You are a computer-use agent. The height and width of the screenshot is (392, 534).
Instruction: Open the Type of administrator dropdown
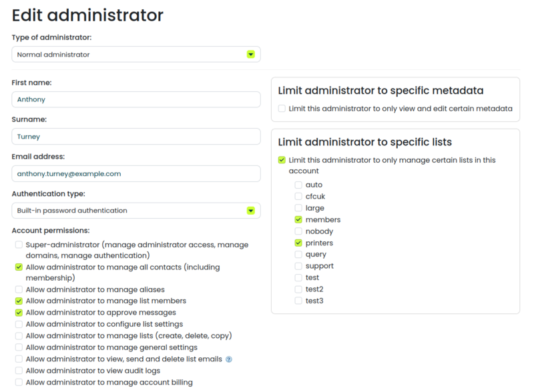[x=133, y=54]
